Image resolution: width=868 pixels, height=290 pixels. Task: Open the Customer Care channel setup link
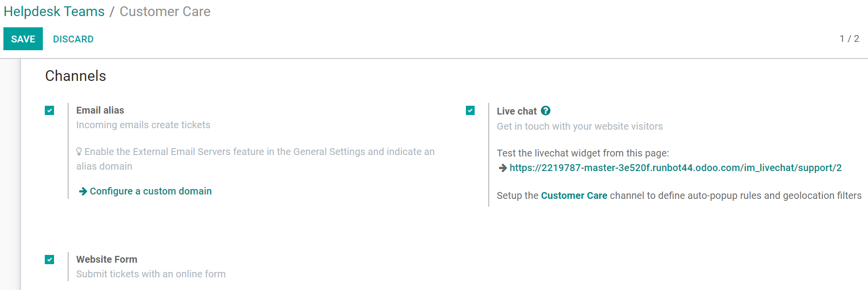click(x=574, y=195)
